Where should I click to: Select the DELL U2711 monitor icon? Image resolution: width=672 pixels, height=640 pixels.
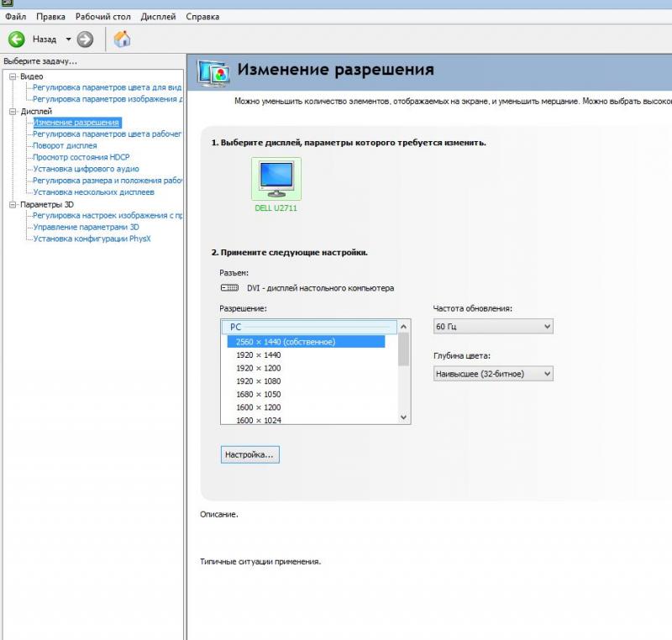276,179
